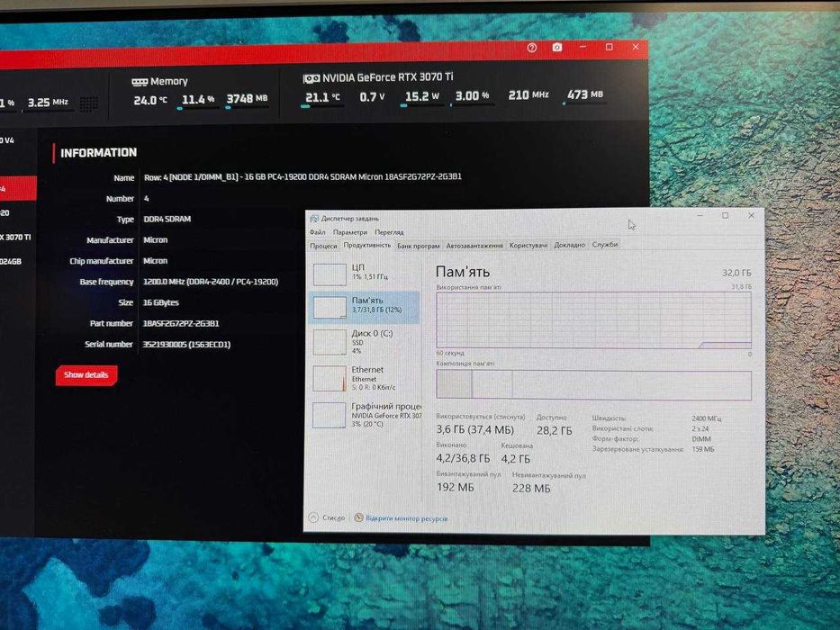
Task: Click the GPU clock 210 MHz reading
Action: tap(528, 95)
